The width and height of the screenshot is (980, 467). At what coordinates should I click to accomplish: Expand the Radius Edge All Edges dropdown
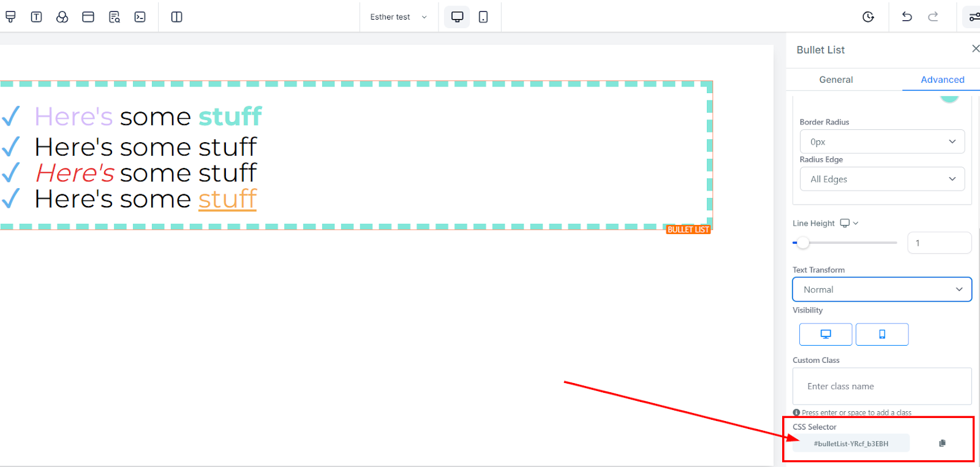tap(882, 179)
